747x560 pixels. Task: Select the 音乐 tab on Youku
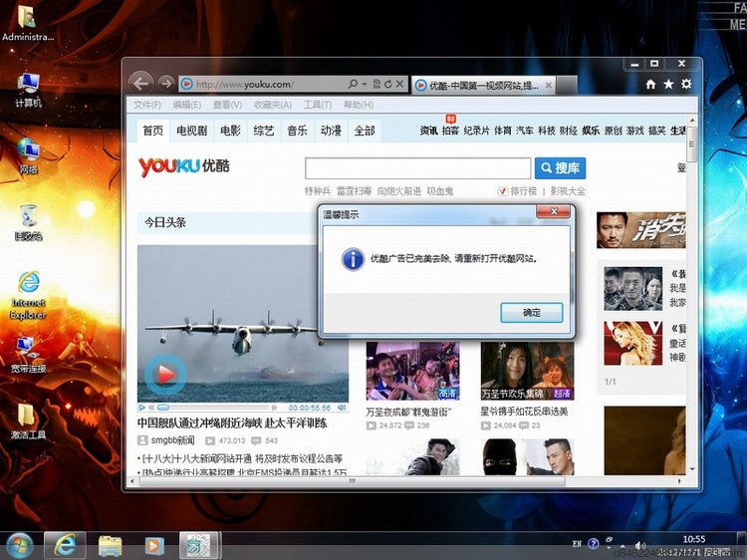(x=297, y=131)
